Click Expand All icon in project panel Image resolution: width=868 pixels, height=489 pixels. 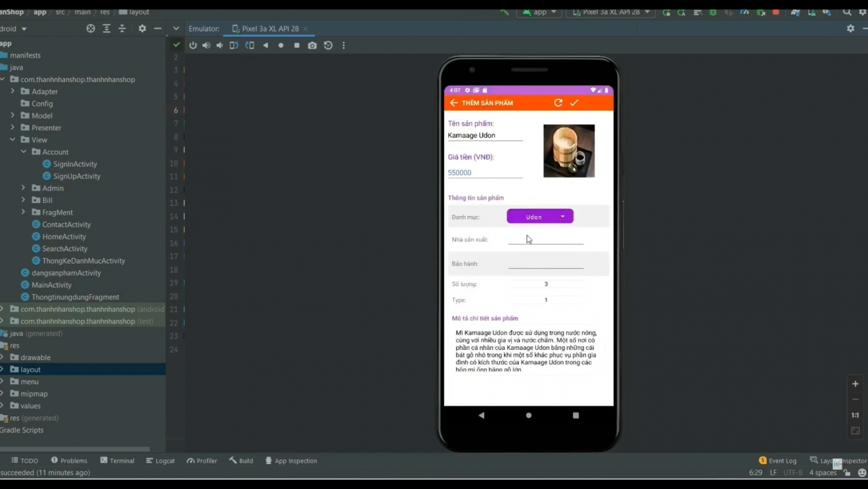[x=107, y=29]
